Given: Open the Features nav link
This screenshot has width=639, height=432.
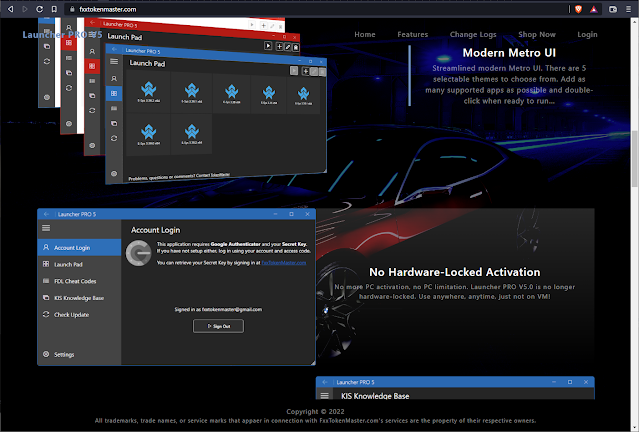Looking at the screenshot, I should (412, 35).
